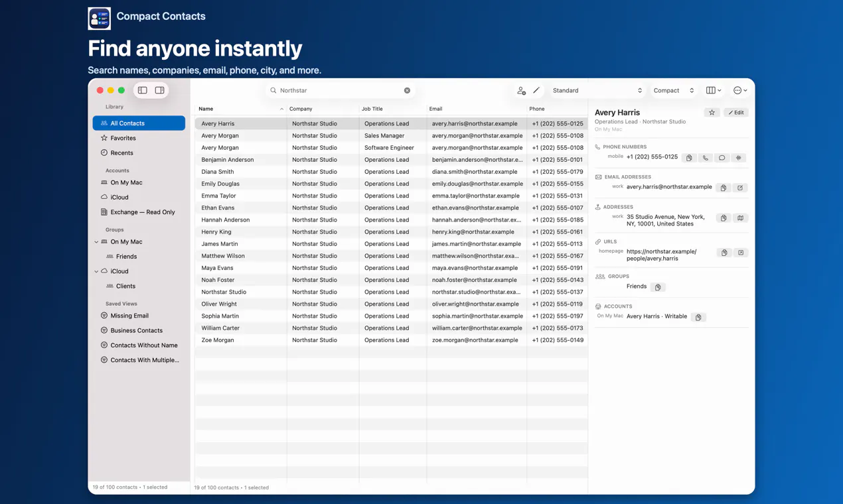The width and height of the screenshot is (843, 504).
Task: Select the James Martin row
Action: point(391,244)
